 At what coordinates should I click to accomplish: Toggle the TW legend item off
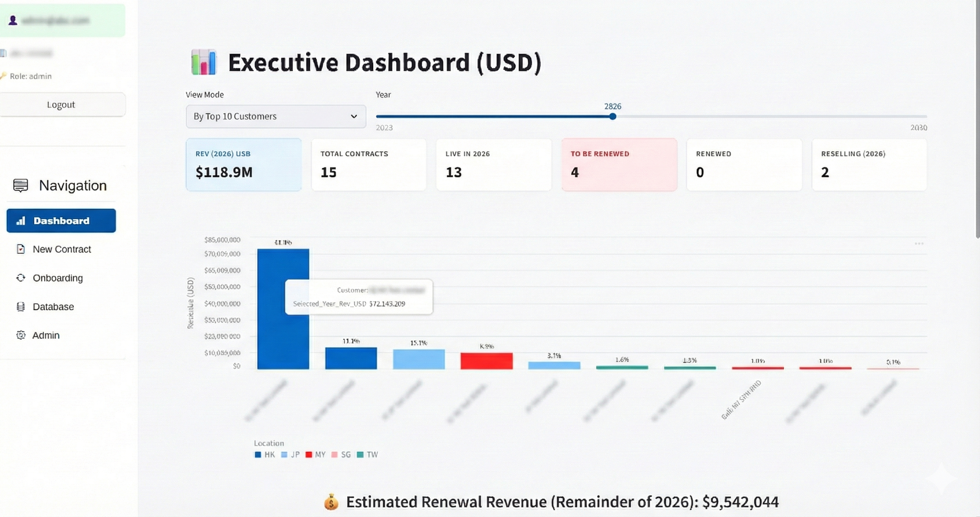pos(366,455)
